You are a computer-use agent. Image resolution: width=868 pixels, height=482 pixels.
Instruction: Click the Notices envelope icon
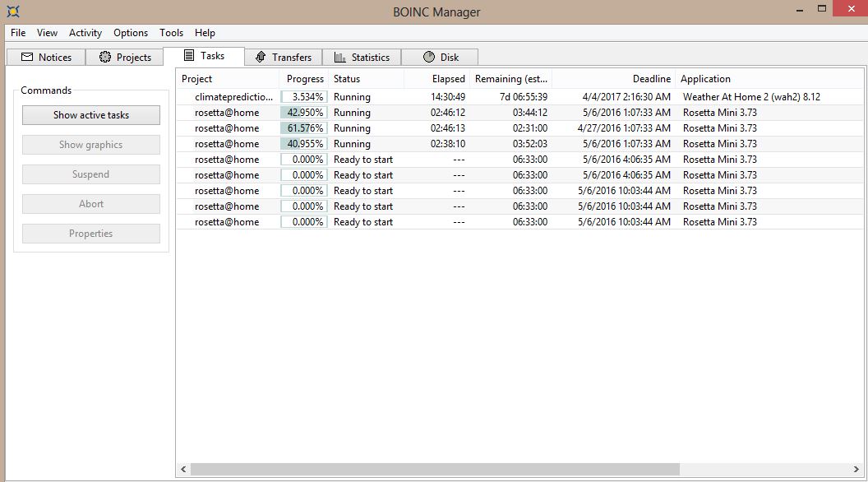tap(26, 57)
